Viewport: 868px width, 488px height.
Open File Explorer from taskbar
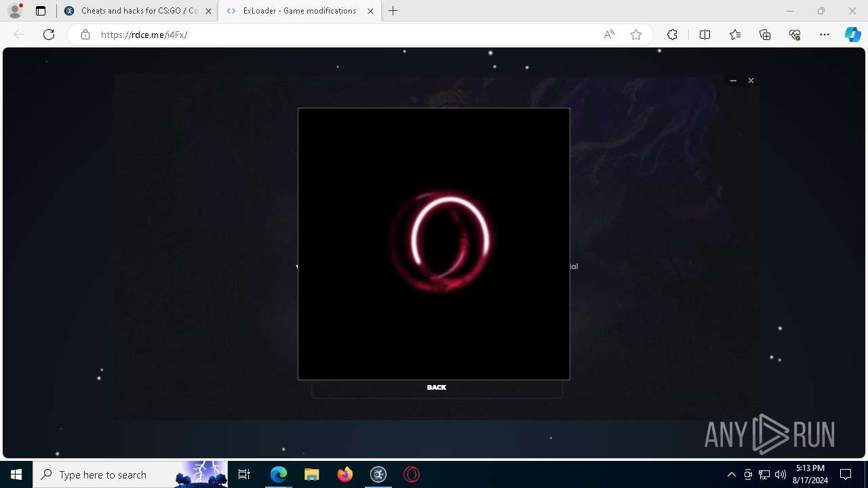pos(312,474)
